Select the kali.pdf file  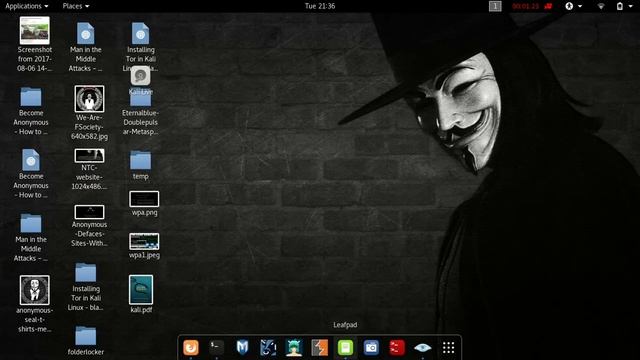pos(141,290)
